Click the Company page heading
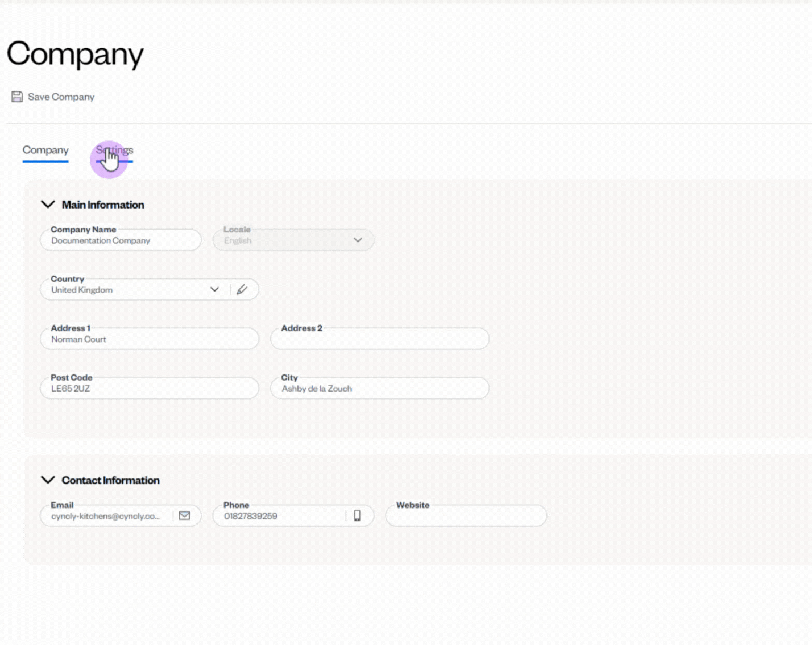Screen dimensions: 812x645 point(74,54)
